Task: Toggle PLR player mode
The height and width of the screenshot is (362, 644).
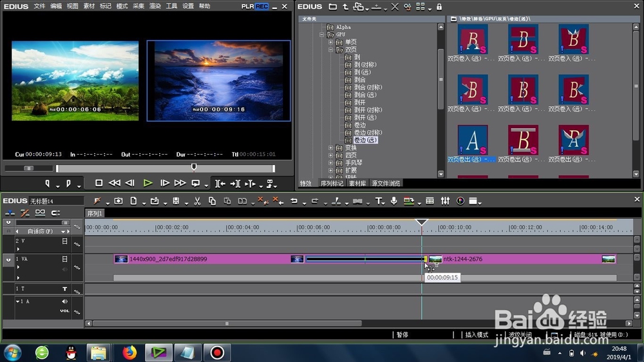Action: pos(248,6)
